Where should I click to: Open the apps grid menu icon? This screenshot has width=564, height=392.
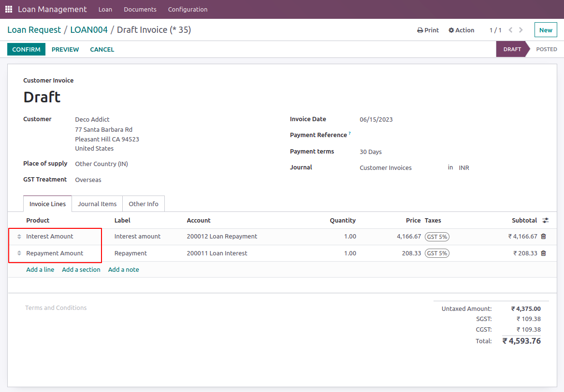click(x=9, y=9)
